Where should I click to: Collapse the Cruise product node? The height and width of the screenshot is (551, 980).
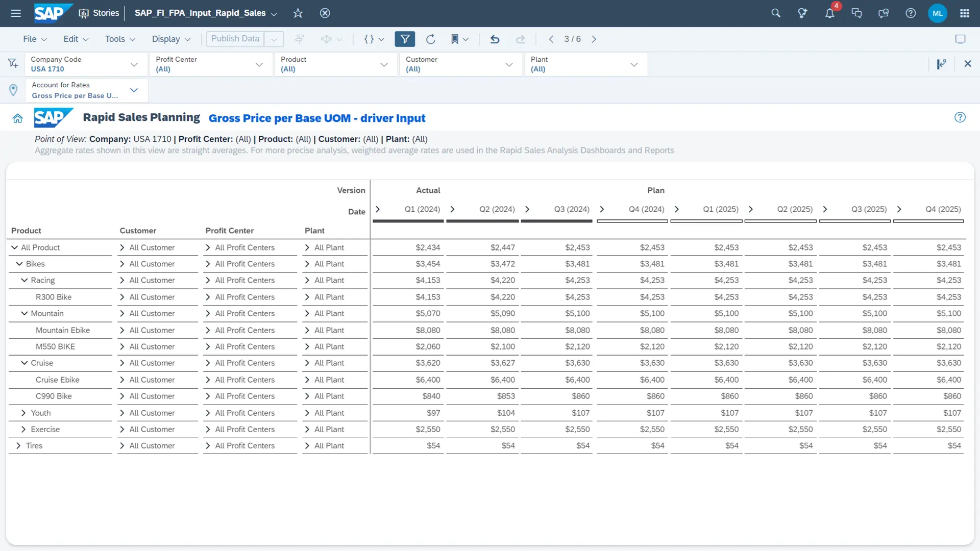[x=24, y=363]
